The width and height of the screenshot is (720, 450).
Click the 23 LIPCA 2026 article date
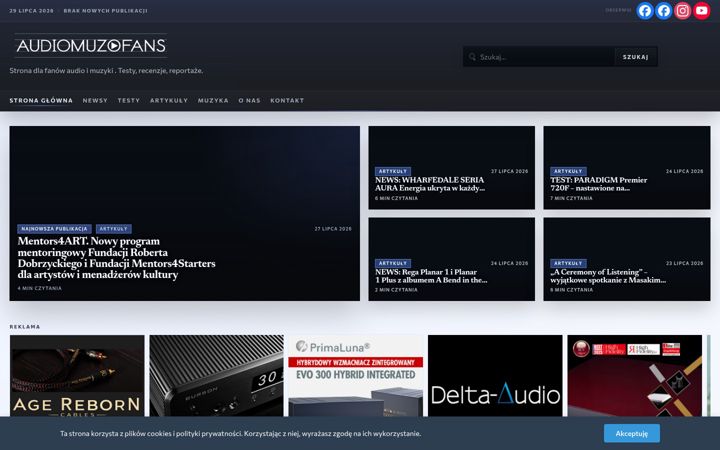tap(684, 263)
